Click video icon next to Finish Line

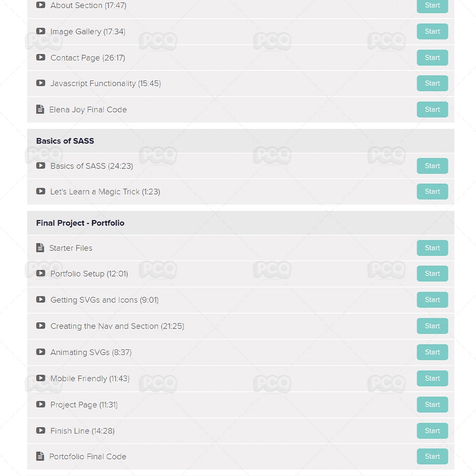pyautogui.click(x=41, y=430)
